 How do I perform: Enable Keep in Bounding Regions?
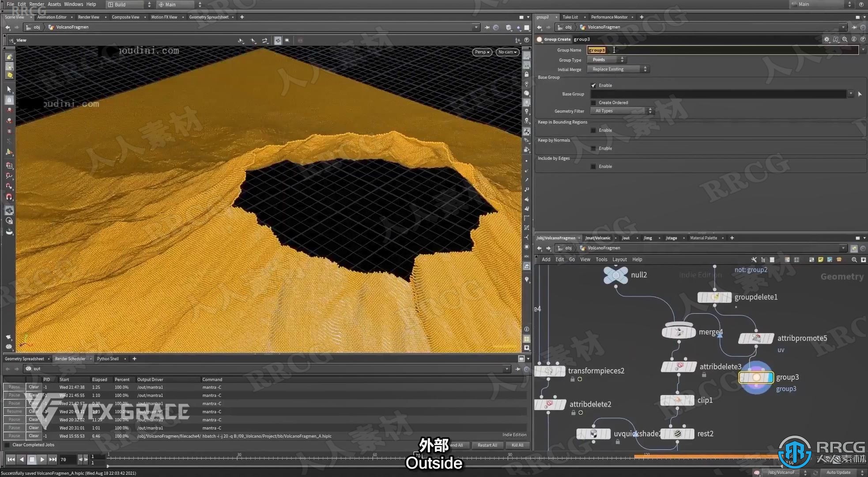pos(594,130)
